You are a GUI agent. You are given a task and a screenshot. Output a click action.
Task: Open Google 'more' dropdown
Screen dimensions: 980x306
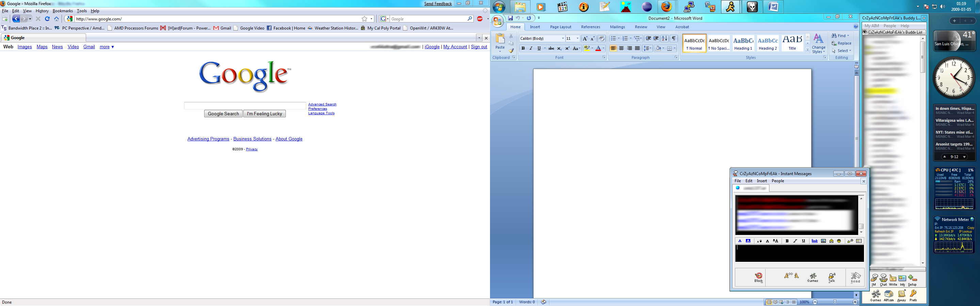[x=107, y=47]
